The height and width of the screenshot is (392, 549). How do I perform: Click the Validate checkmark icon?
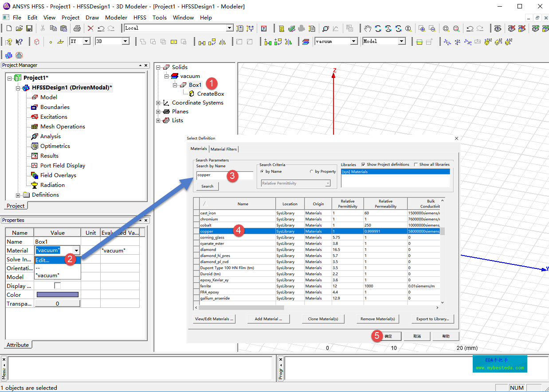291,28
